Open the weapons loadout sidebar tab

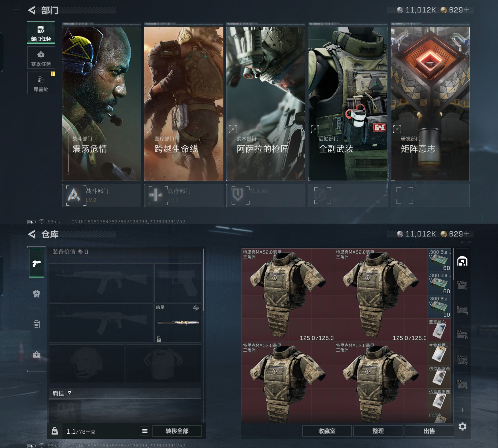(37, 263)
